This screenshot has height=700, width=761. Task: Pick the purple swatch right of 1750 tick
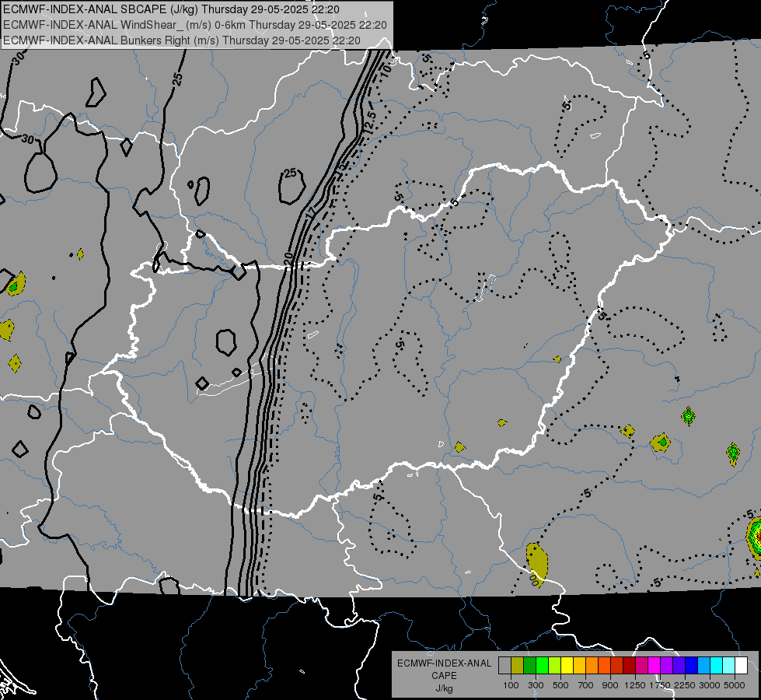click(666, 665)
